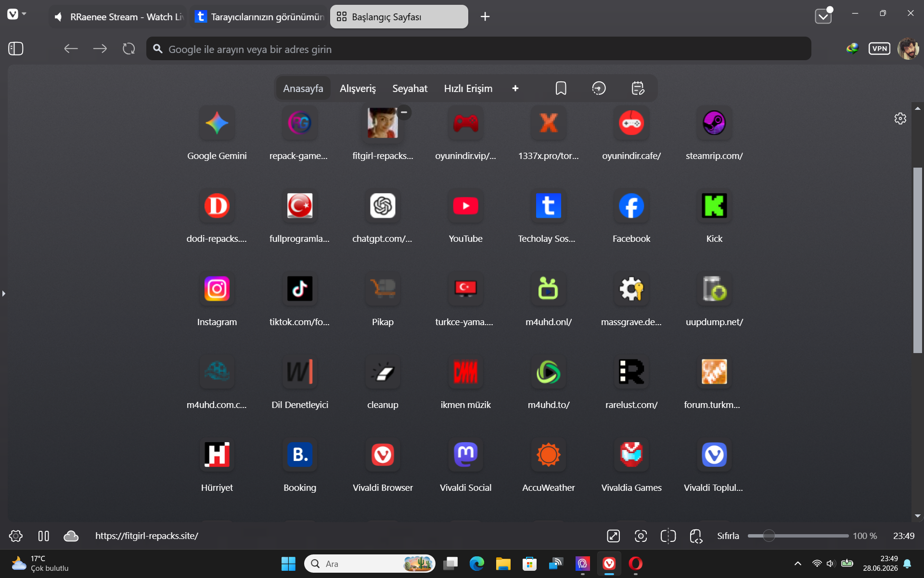Viewport: 924px width, 578px height.
Task: Open the fitgirl-repacks speed dial thumbnail
Action: (383, 123)
